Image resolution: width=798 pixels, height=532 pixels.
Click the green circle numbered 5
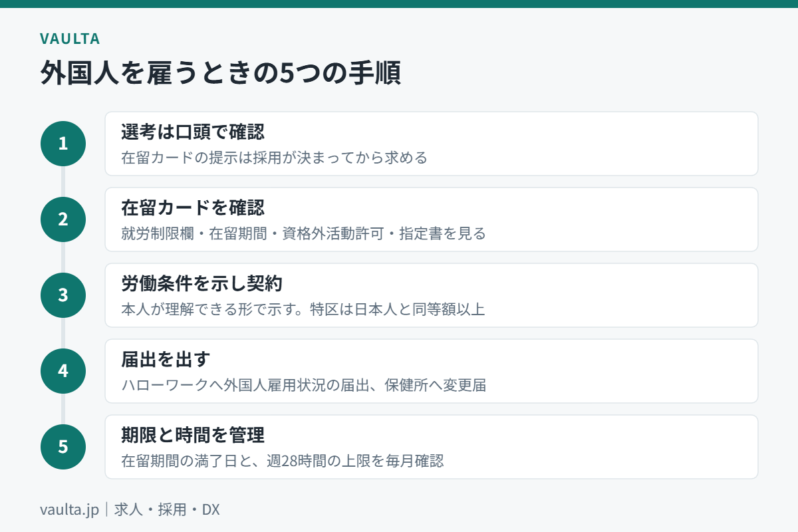coord(63,447)
